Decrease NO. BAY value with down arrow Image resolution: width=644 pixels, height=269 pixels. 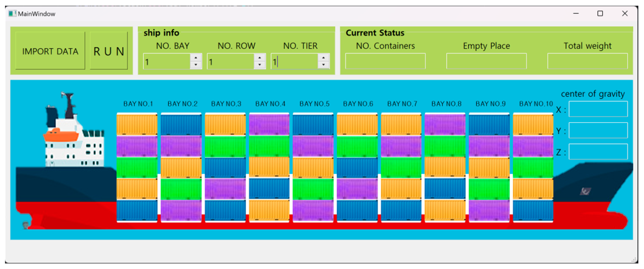[196, 65]
